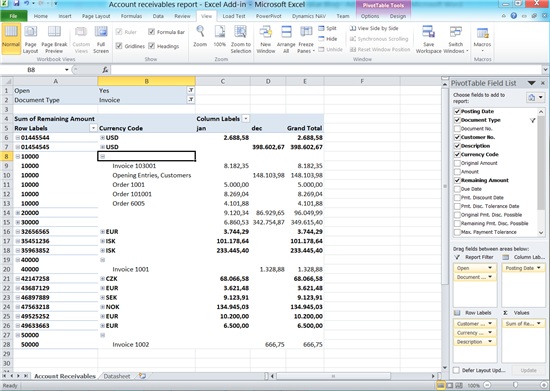The height and width of the screenshot is (391, 550).
Task: Open a New Window
Action: pos(266,39)
